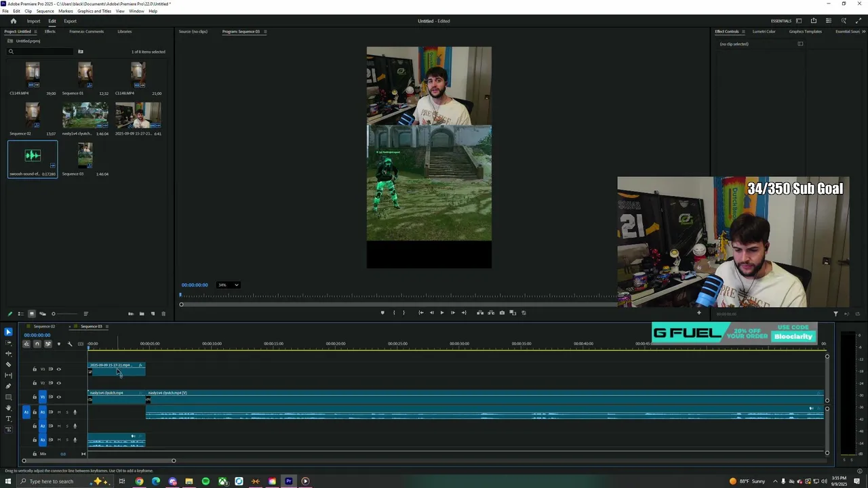The height and width of the screenshot is (488, 868).
Task: Go to Out point
Action: [x=464, y=312]
